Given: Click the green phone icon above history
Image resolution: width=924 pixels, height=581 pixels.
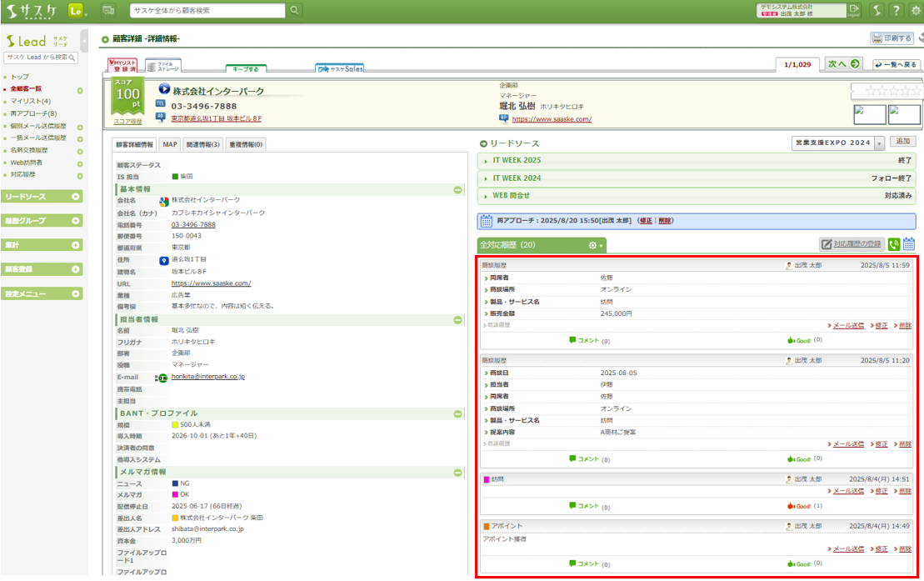Looking at the screenshot, I should 894,244.
